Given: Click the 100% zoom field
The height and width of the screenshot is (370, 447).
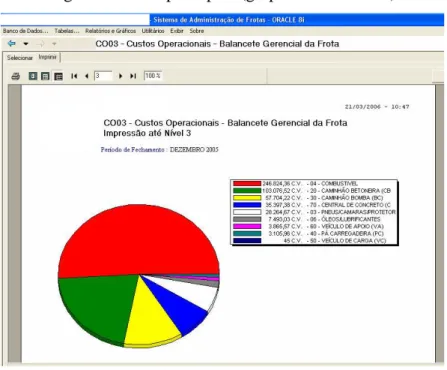Looking at the screenshot, I should (x=153, y=76).
